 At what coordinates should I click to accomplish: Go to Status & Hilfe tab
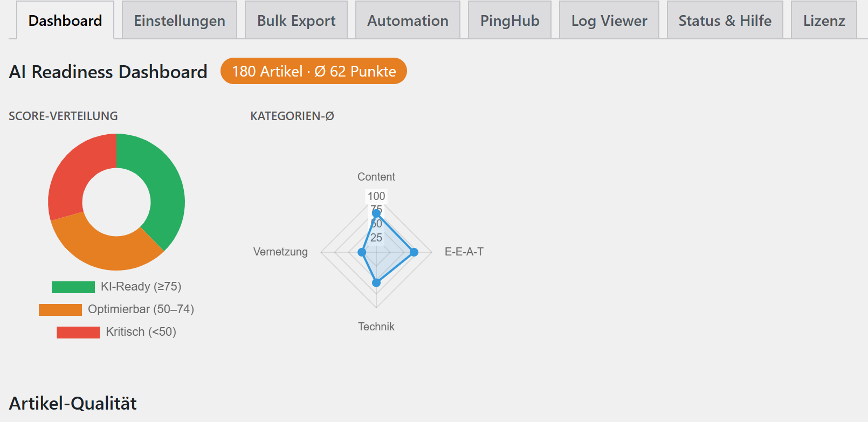tap(725, 20)
